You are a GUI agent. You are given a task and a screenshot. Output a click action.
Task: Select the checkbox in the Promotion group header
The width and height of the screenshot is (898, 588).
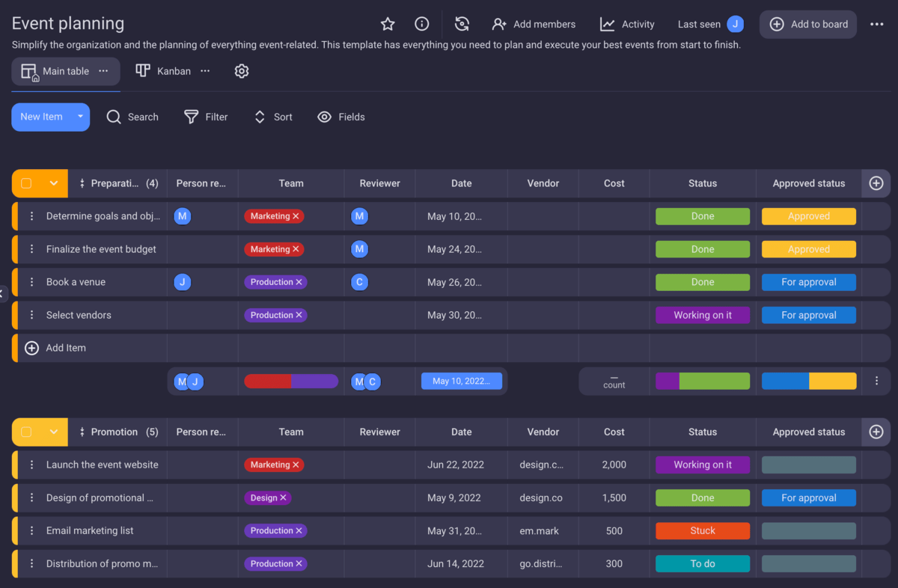click(28, 432)
